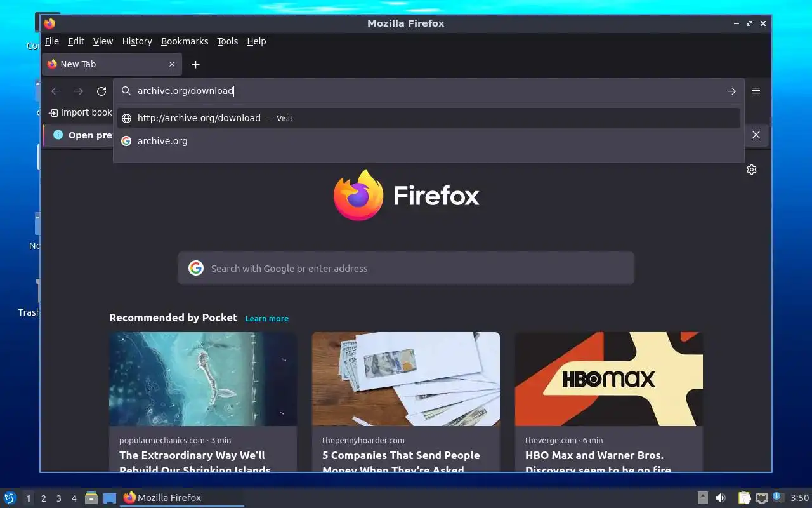Image resolution: width=812 pixels, height=508 pixels.
Task: Click Search with Google or enter address box
Action: (406, 268)
